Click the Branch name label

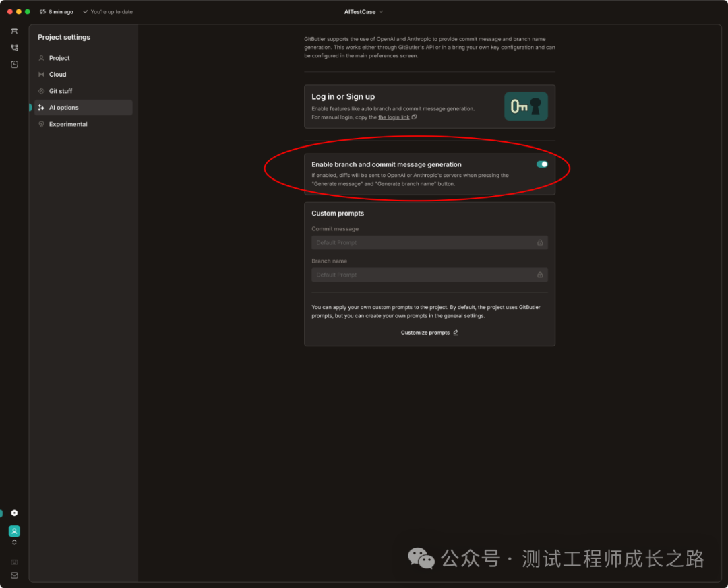[329, 261]
